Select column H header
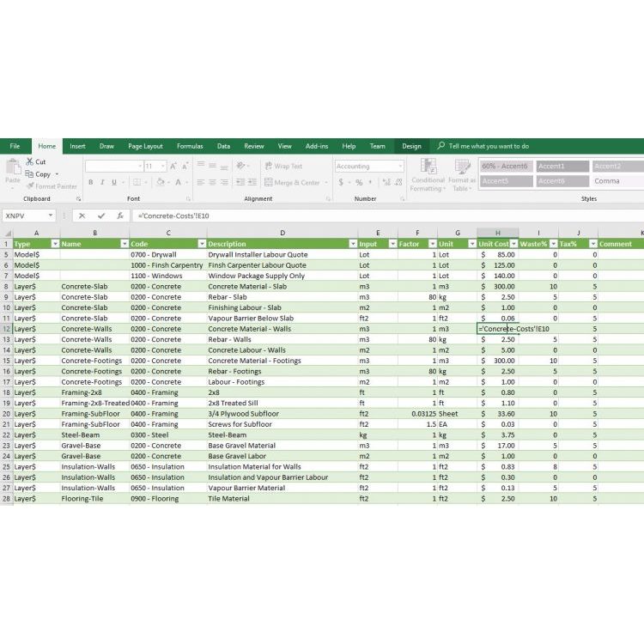This screenshot has height=644, width=644. coord(497,233)
